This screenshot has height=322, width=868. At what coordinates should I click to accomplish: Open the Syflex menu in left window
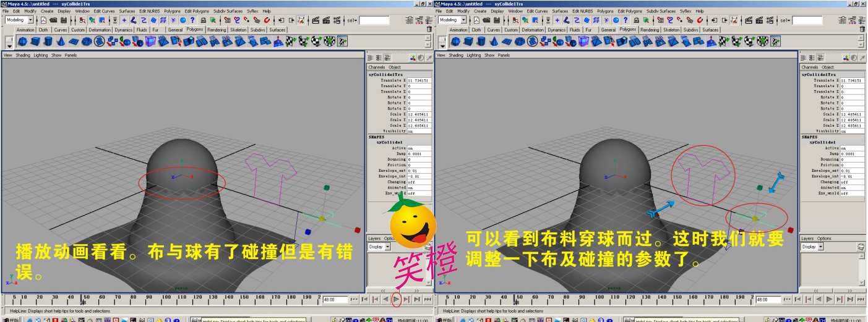tap(253, 11)
